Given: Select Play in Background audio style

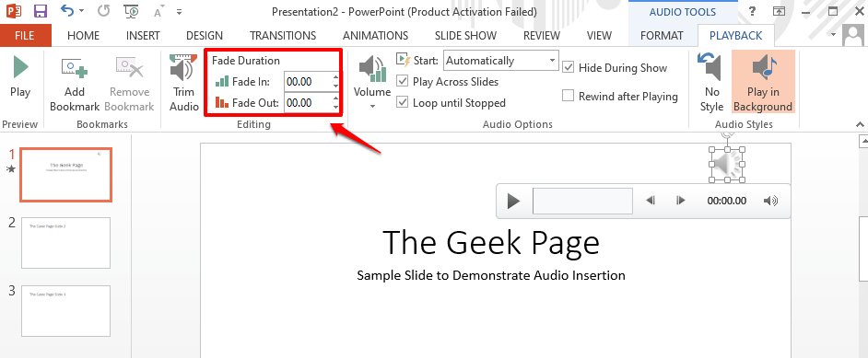Looking at the screenshot, I should tap(763, 82).
